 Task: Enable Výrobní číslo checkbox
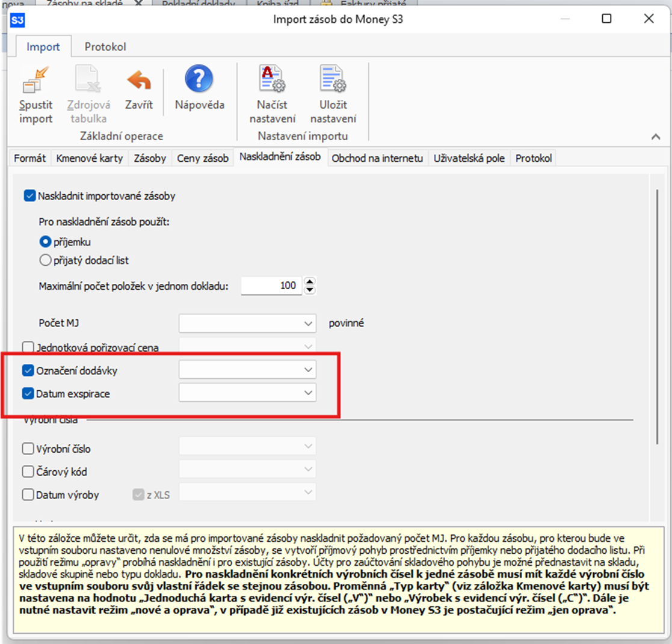point(28,449)
